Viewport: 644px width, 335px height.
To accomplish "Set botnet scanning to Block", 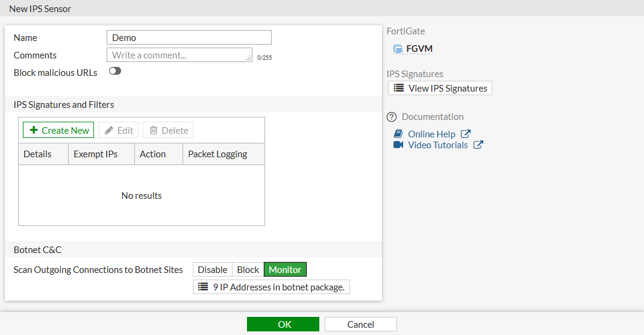I will click(x=248, y=269).
